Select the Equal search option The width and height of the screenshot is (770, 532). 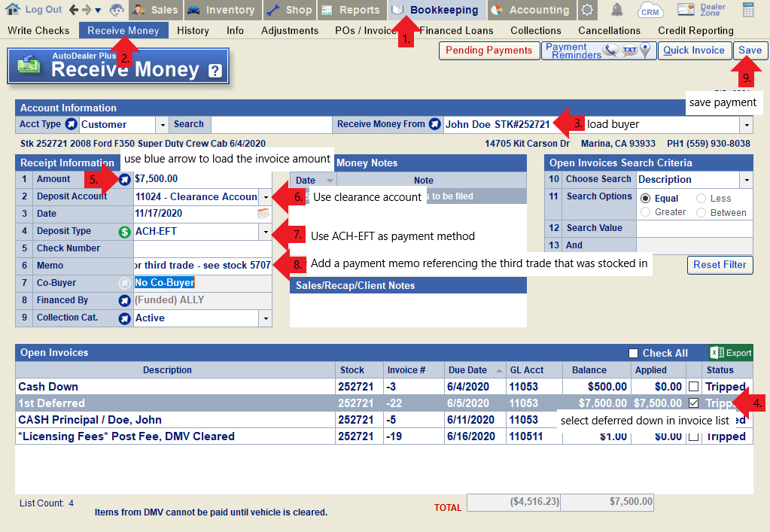(x=646, y=198)
